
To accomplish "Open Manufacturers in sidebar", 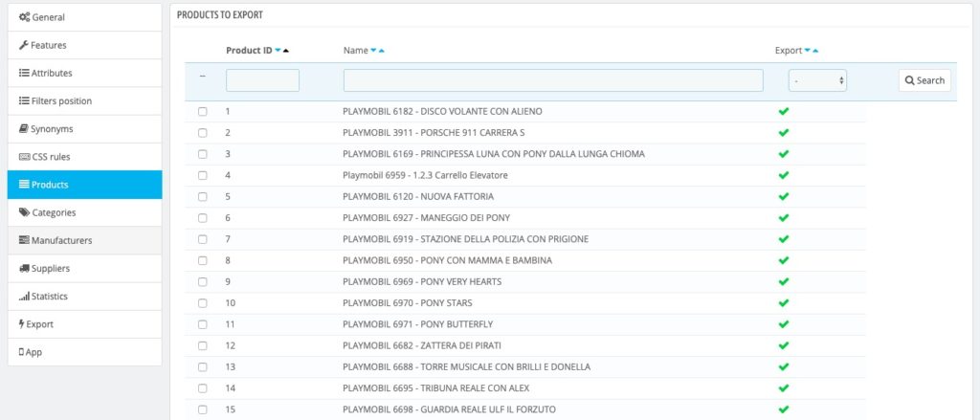I will click(84, 241).
